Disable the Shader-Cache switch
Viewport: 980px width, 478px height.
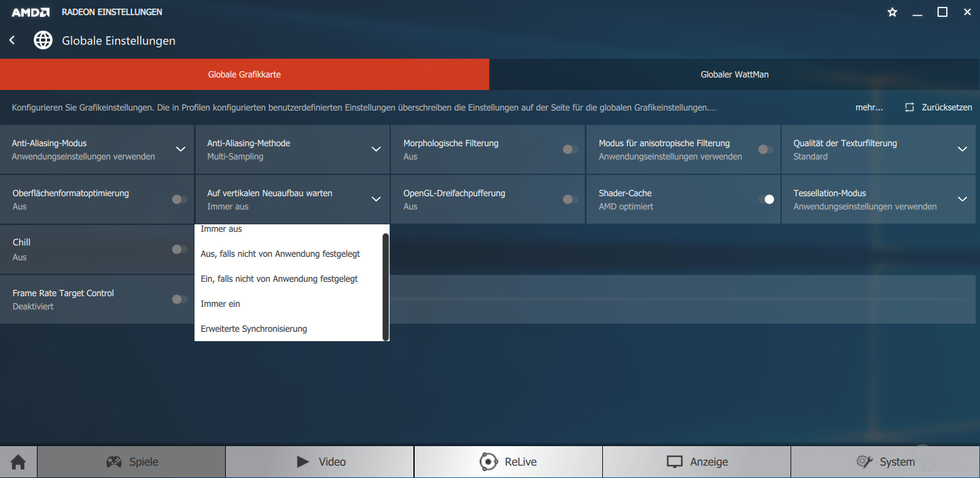(766, 199)
